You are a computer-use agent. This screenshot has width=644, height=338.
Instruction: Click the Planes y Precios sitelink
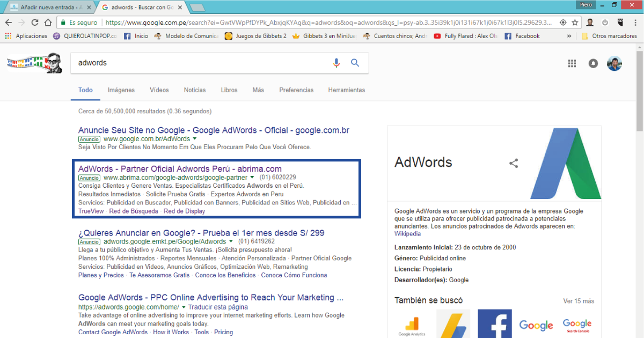101,275
